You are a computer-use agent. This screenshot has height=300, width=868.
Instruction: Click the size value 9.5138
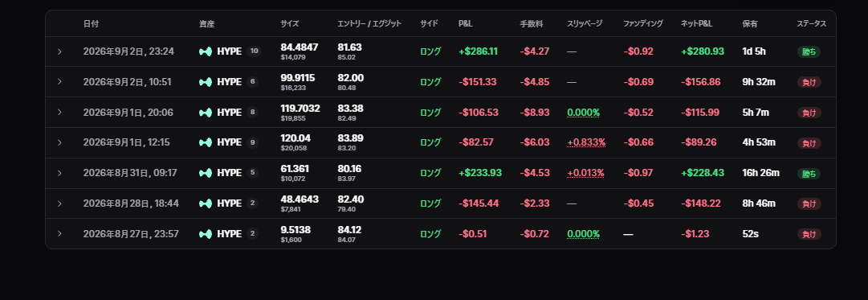295,229
